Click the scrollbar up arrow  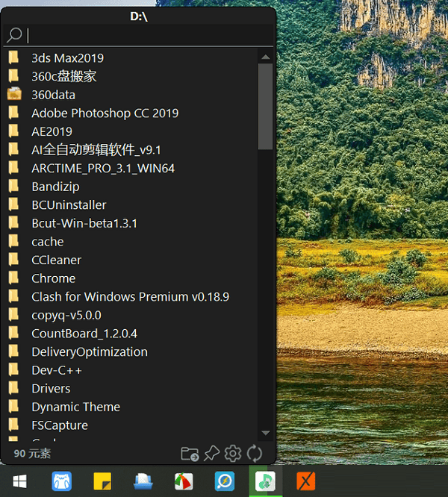265,57
